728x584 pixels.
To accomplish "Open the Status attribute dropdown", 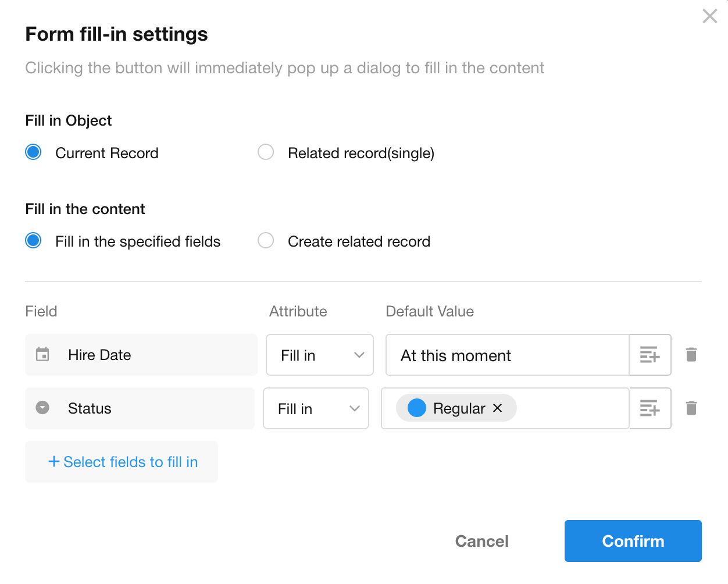I will (316, 408).
